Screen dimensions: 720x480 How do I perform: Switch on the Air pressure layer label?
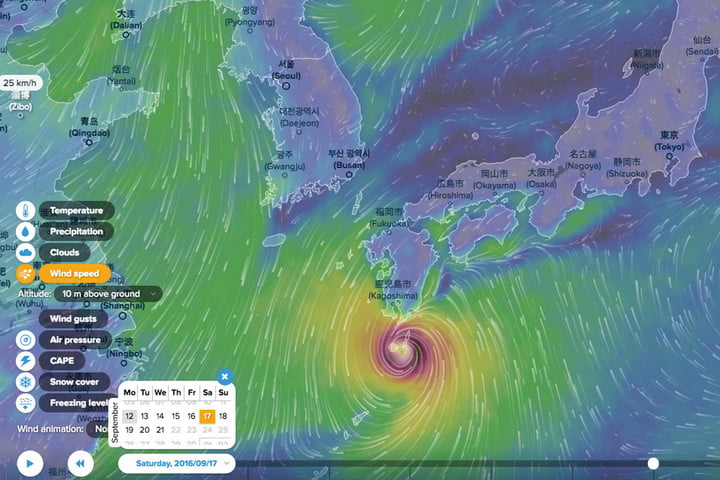click(x=77, y=339)
